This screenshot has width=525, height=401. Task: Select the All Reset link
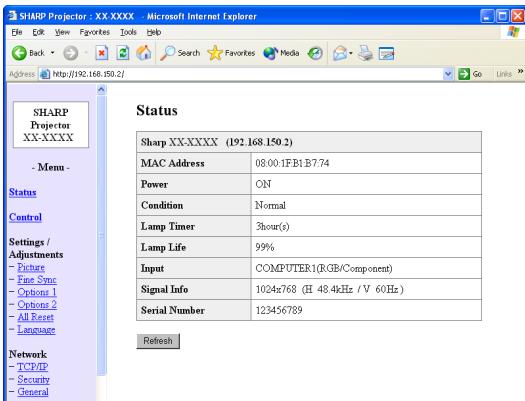[x=35, y=317]
